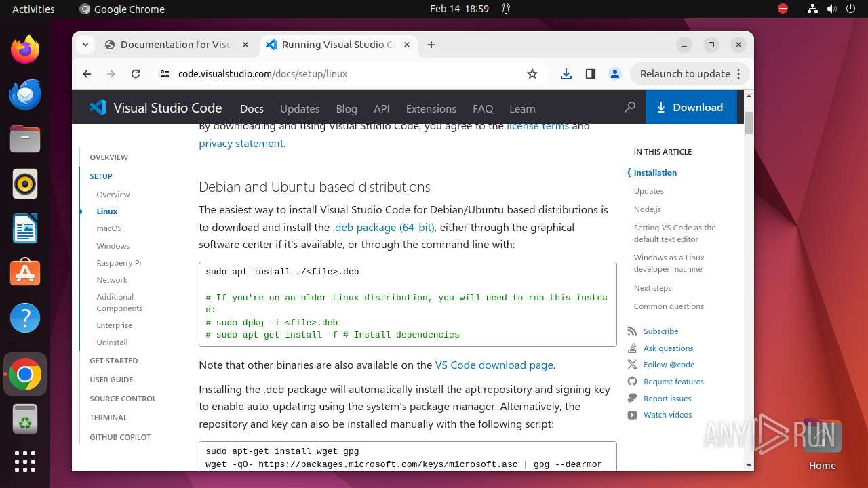
Task: Open Ubuntu Software from the dock
Action: [25, 273]
